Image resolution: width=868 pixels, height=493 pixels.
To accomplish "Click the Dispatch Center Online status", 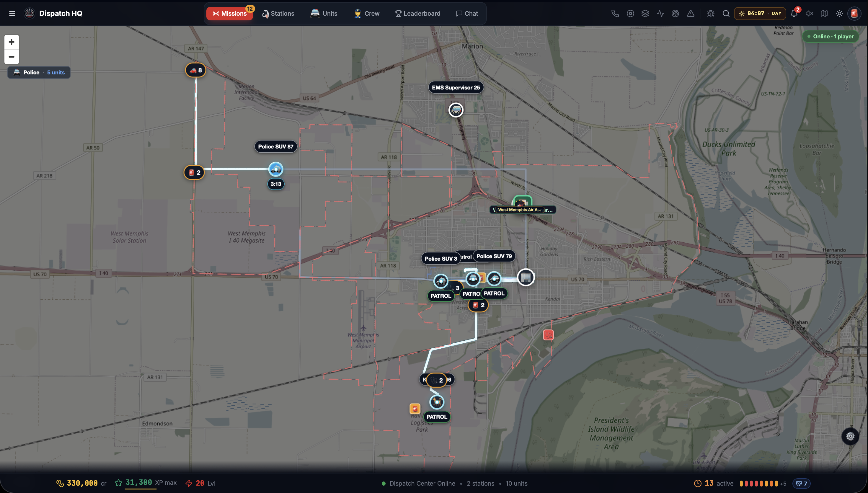I will pyautogui.click(x=418, y=484).
